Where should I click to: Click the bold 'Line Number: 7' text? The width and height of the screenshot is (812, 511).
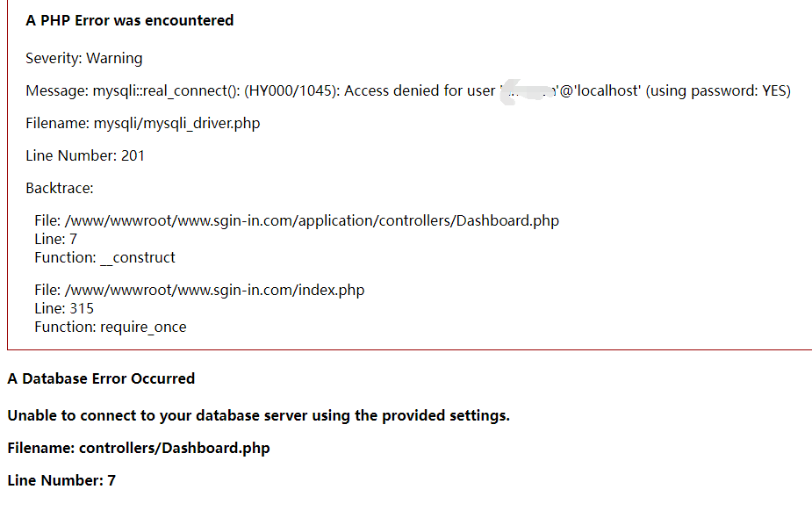[61, 480]
